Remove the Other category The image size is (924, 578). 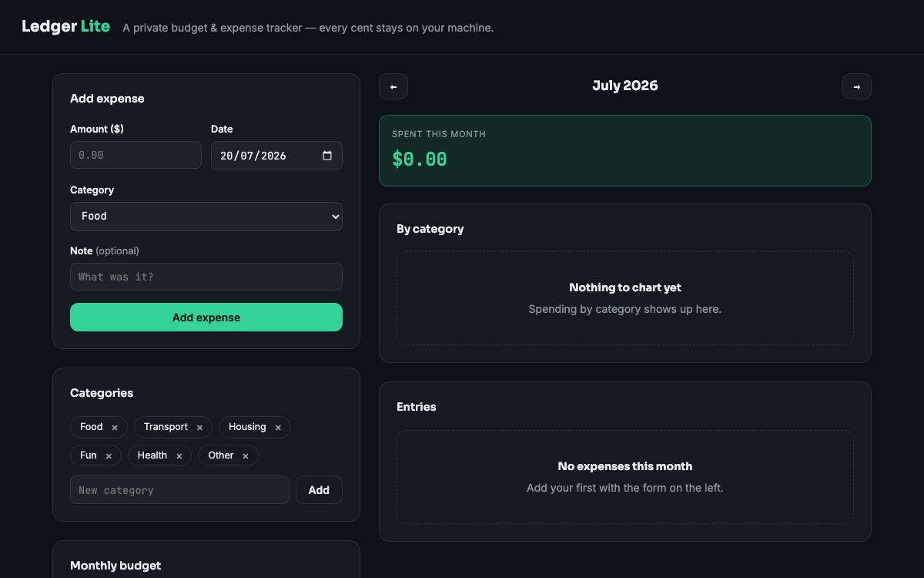(x=246, y=456)
